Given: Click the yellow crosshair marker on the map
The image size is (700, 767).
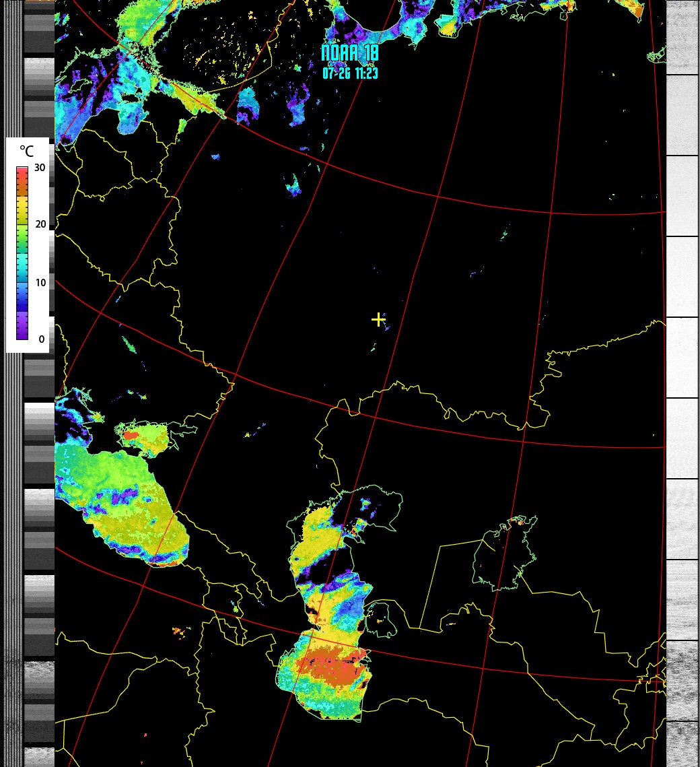Looking at the screenshot, I should click(378, 319).
